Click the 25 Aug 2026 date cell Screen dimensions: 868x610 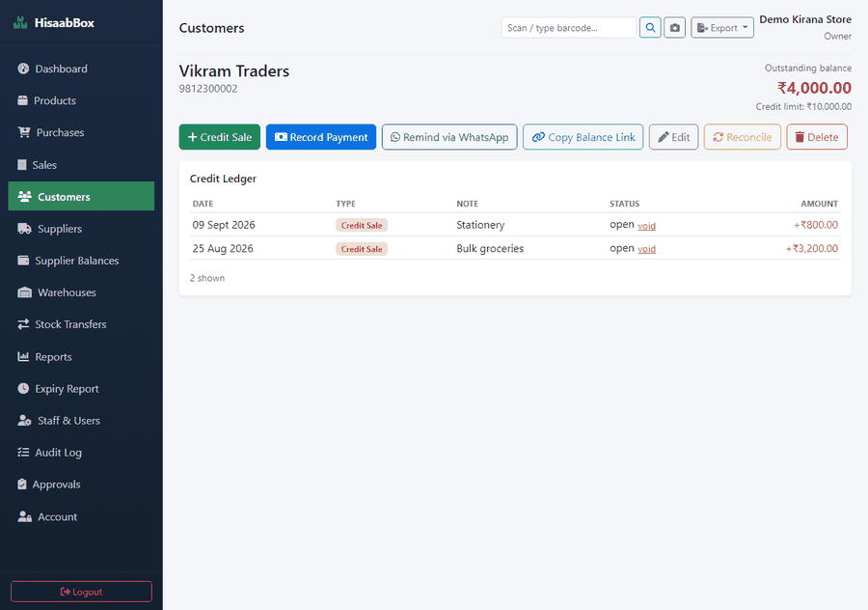point(223,248)
